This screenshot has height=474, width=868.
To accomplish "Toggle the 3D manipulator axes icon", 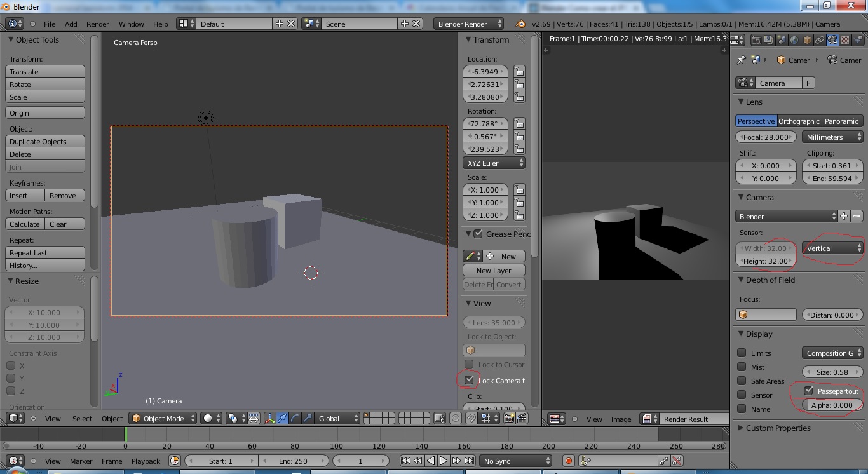I will click(269, 418).
